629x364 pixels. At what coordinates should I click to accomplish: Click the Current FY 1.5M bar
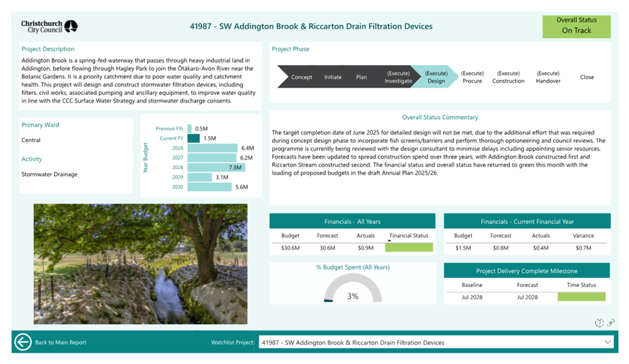194,138
